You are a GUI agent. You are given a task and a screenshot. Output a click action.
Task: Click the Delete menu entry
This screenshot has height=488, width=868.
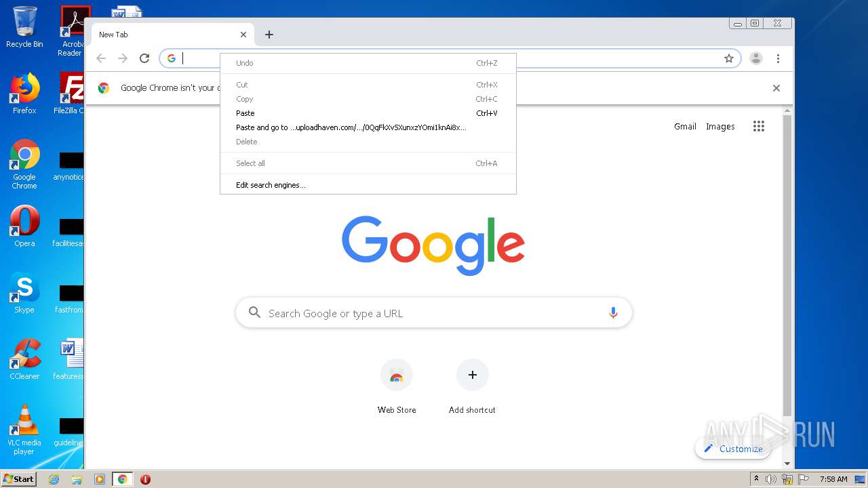(x=368, y=142)
